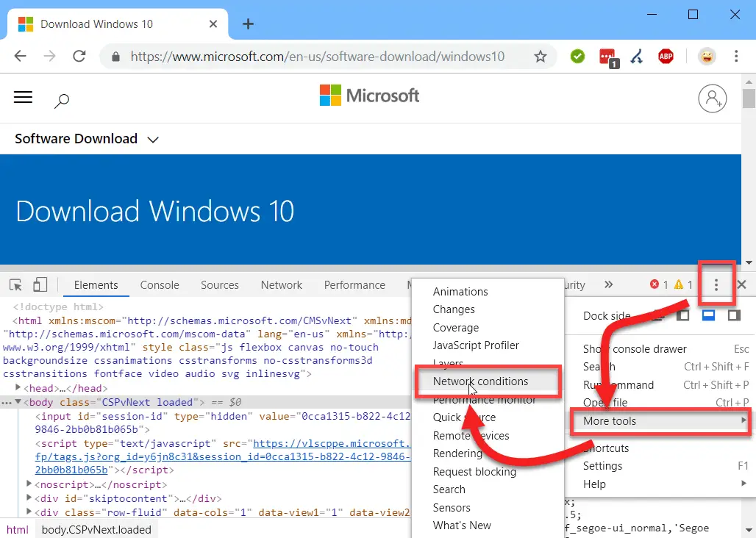Open the Help submenu
Screen dimensions: 756x538
click(660, 484)
